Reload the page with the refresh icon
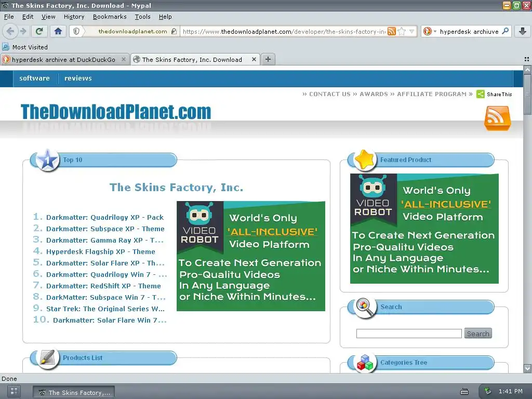532x399 pixels. pyautogui.click(x=39, y=31)
